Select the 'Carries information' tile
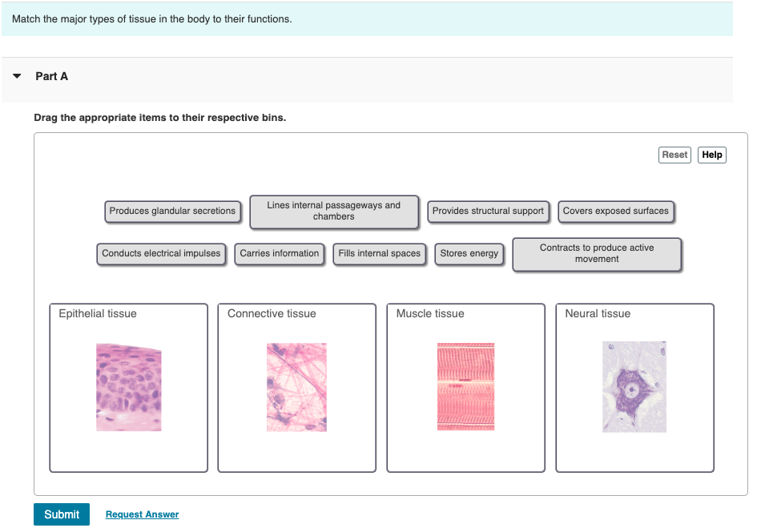This screenshot has height=532, width=761. pyautogui.click(x=279, y=253)
